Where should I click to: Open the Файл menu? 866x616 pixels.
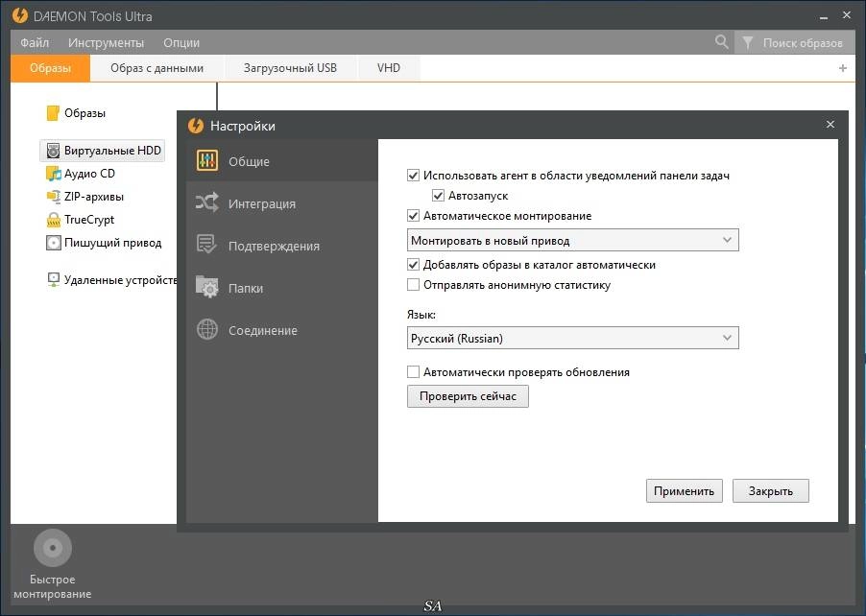(35, 42)
